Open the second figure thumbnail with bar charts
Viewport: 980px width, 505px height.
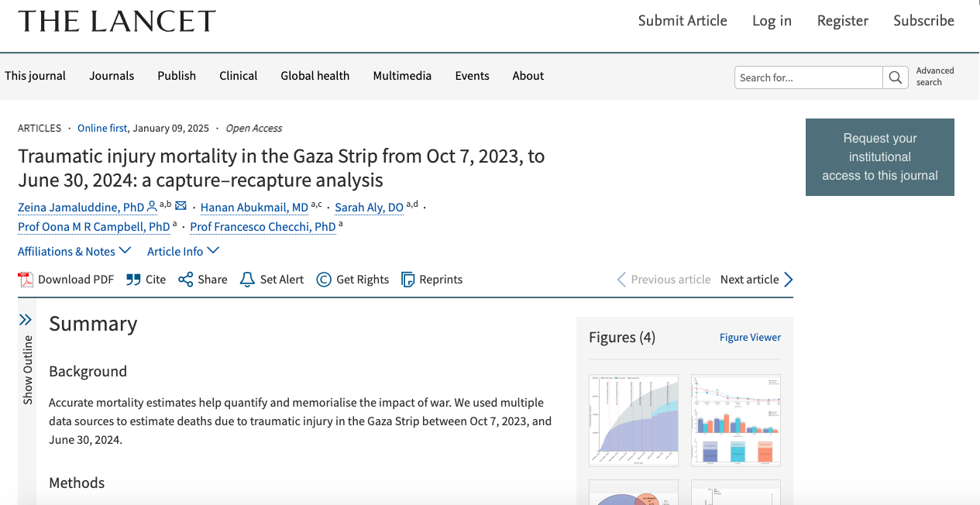735,421
